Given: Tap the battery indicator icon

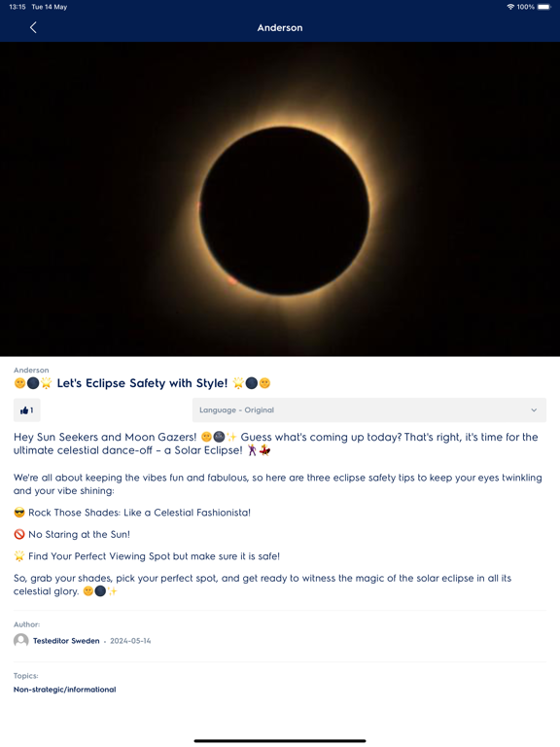Looking at the screenshot, I should click(x=544, y=7).
